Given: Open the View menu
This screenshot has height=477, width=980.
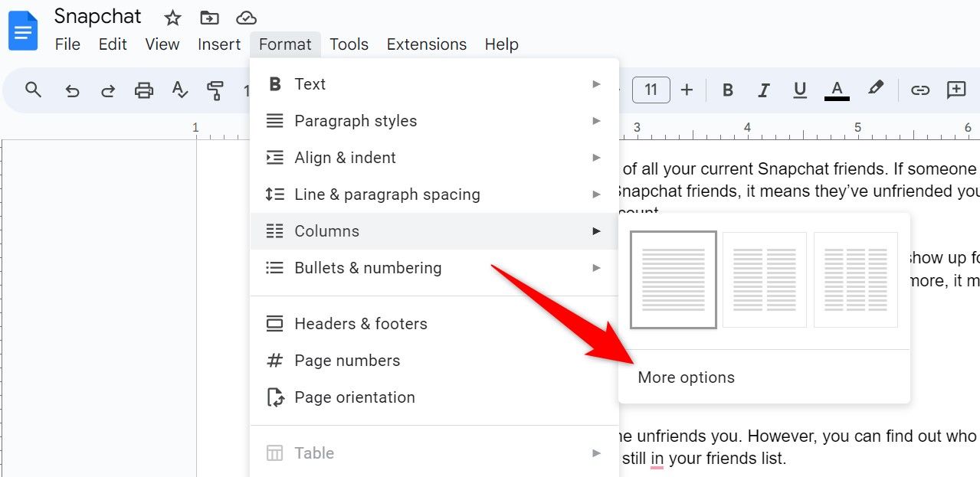Looking at the screenshot, I should [162, 44].
